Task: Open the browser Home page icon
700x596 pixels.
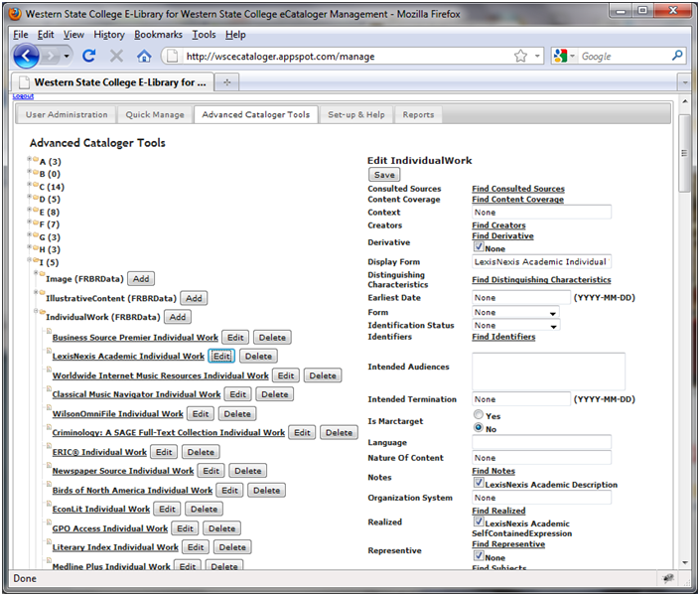Action: [144, 57]
